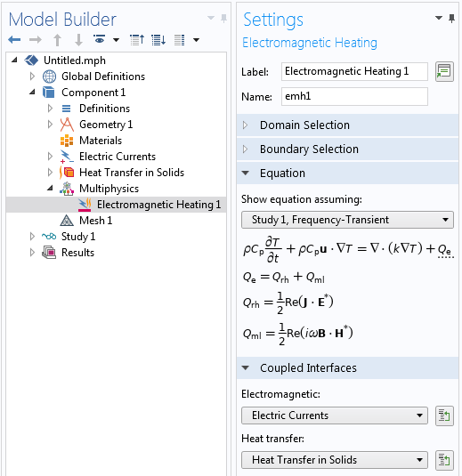Open the Electromagnetic interface dropdown
This screenshot has height=476, width=462.
(335, 415)
